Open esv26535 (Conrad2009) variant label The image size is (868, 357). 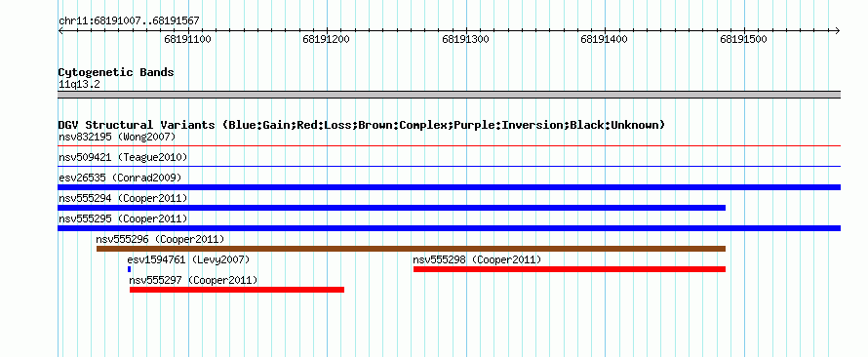coord(120,178)
